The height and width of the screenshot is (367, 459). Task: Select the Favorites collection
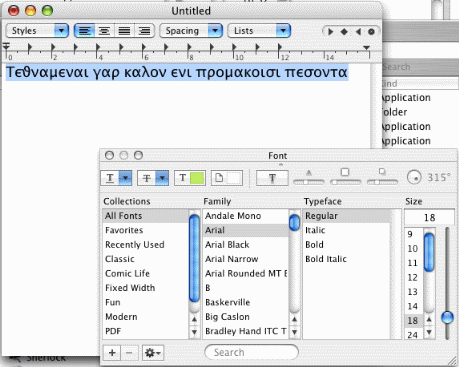[146, 230]
